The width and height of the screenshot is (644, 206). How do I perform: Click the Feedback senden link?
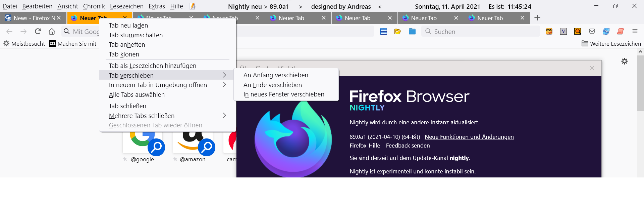coord(408,146)
